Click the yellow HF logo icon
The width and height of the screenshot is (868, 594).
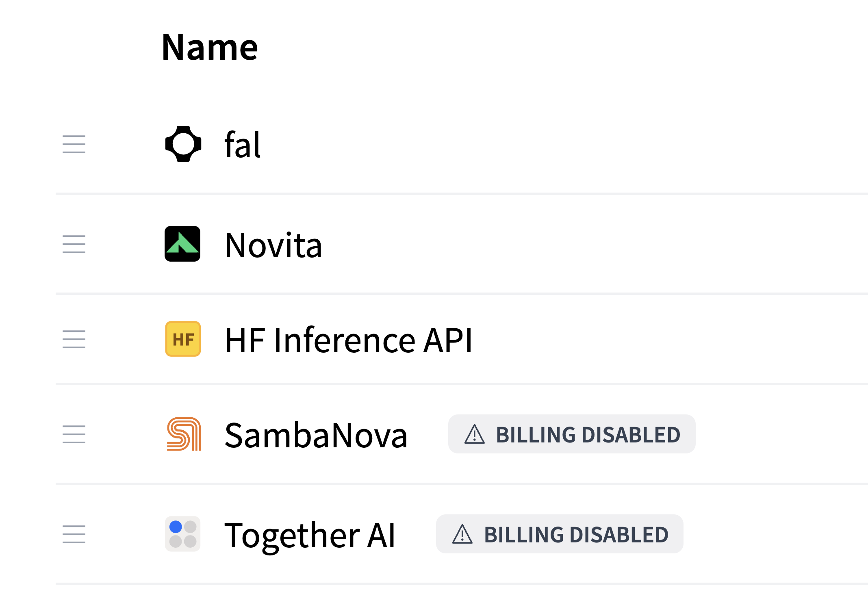click(x=183, y=339)
